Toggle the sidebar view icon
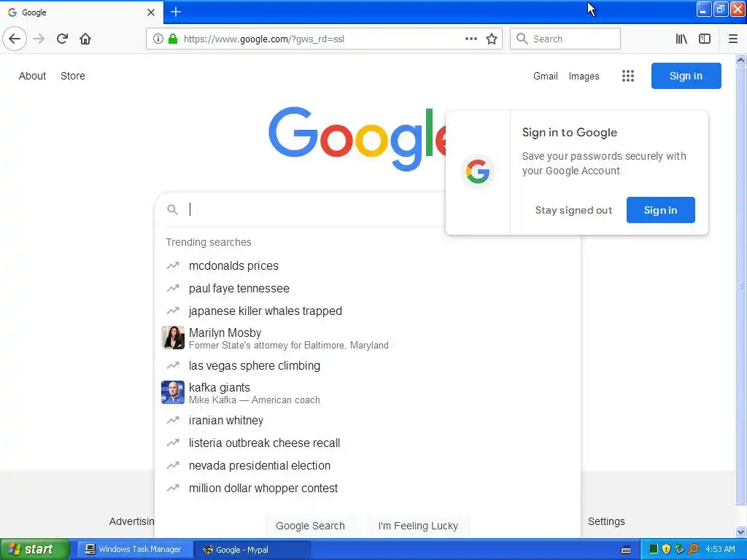Screen dimensions: 747x560 [x=705, y=39]
